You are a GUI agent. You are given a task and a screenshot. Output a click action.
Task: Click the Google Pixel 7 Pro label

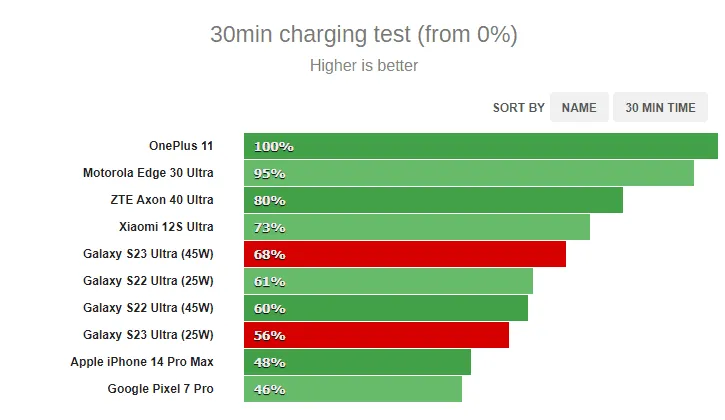pos(160,389)
